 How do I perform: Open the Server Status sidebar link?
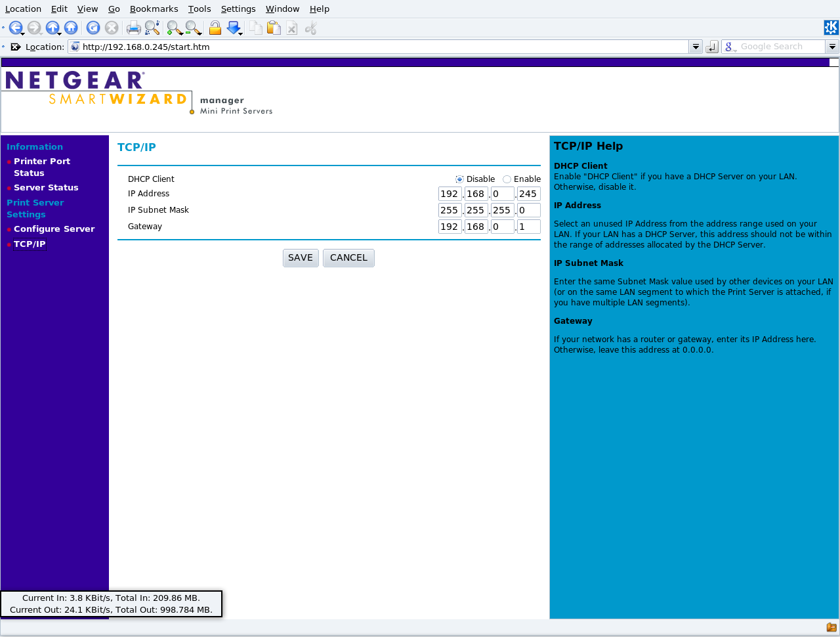[x=46, y=187]
